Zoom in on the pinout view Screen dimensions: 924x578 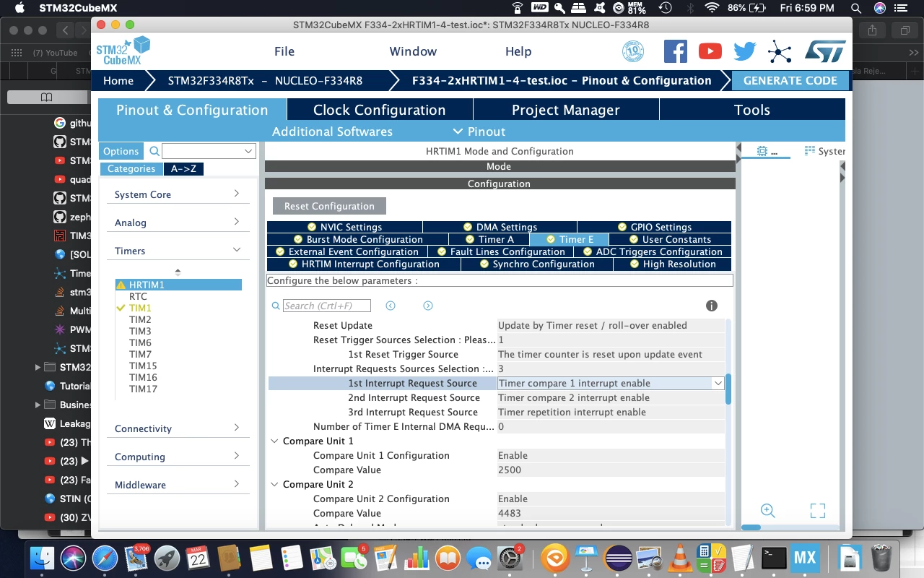(x=768, y=511)
